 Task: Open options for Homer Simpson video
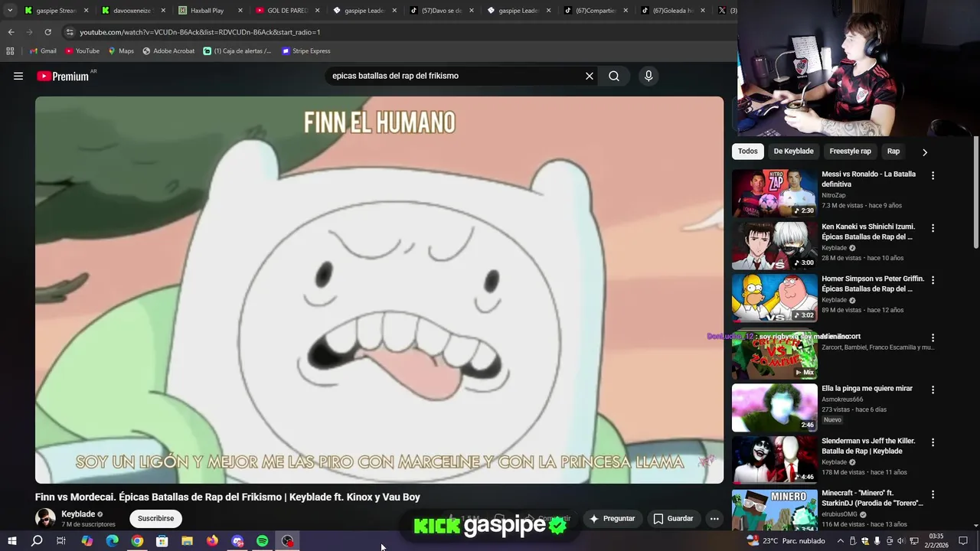(933, 280)
